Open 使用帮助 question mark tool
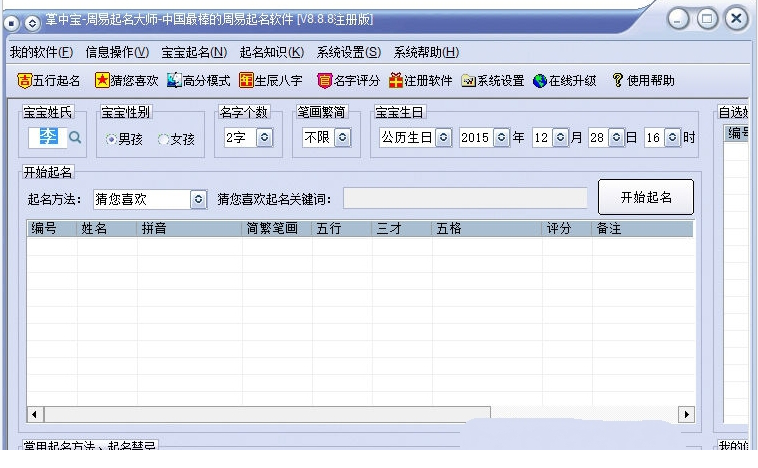The width and height of the screenshot is (758, 468). click(643, 81)
